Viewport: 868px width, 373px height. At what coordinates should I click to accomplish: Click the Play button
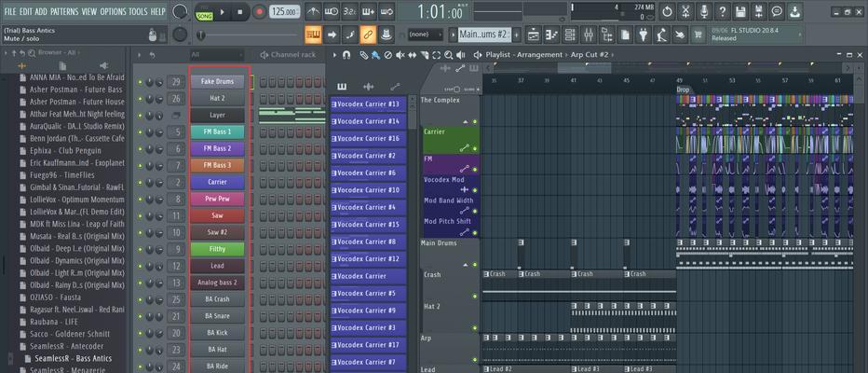click(x=223, y=11)
